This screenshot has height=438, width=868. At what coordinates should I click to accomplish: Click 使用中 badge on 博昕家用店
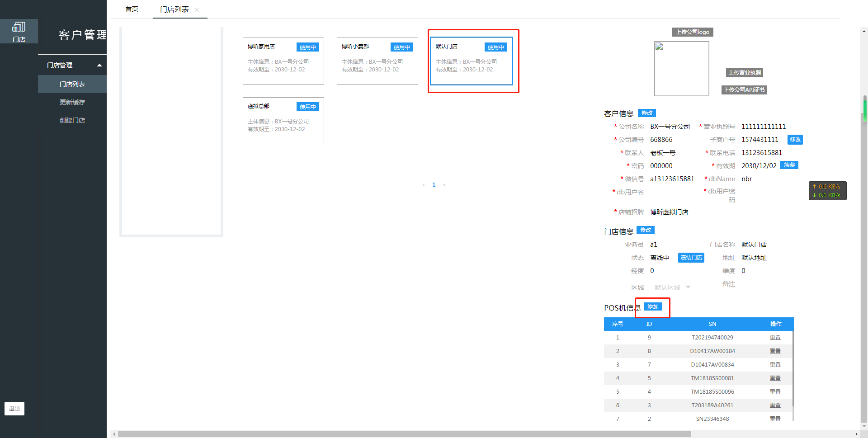pos(308,47)
